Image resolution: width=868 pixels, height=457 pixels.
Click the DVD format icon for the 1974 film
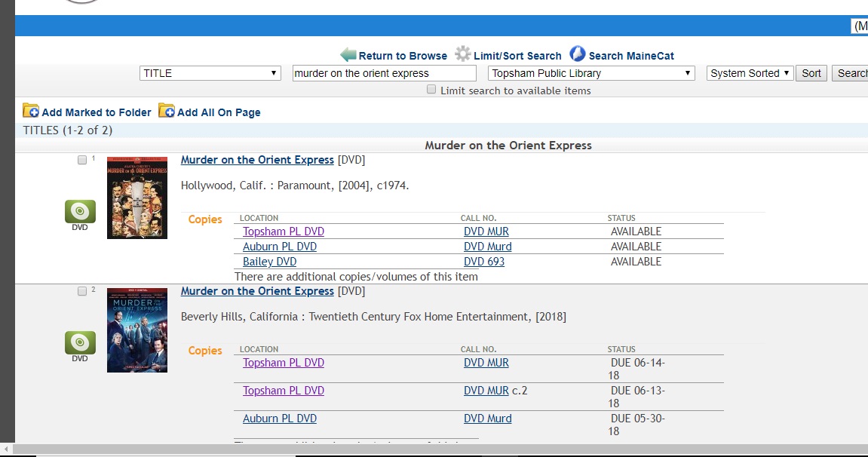[x=80, y=213]
